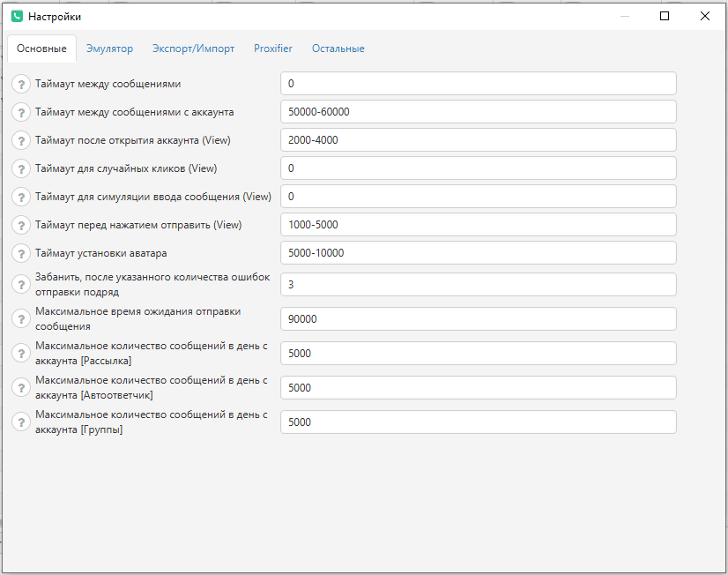The image size is (728, 575).
Task: Edit the [Группы] daily limit field
Action: point(479,422)
